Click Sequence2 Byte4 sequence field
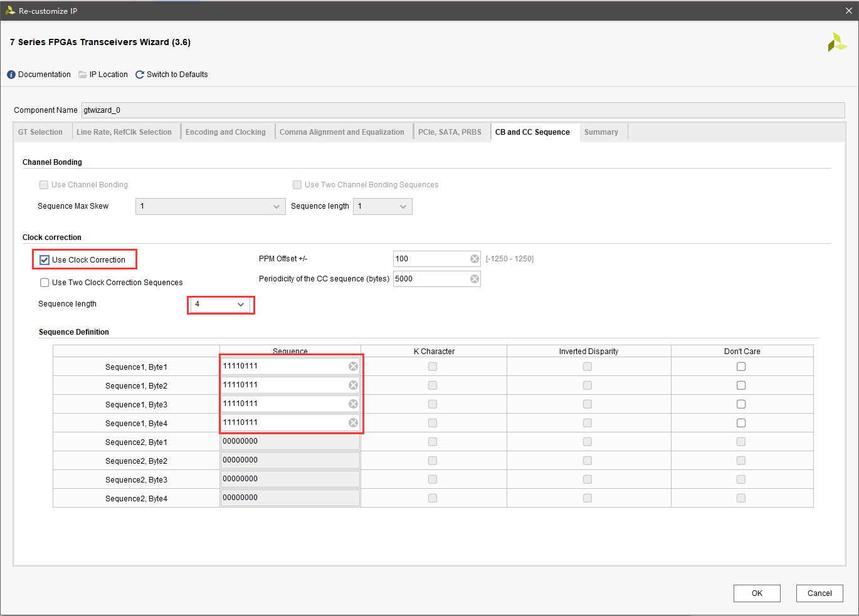The height and width of the screenshot is (616, 859). [290, 498]
